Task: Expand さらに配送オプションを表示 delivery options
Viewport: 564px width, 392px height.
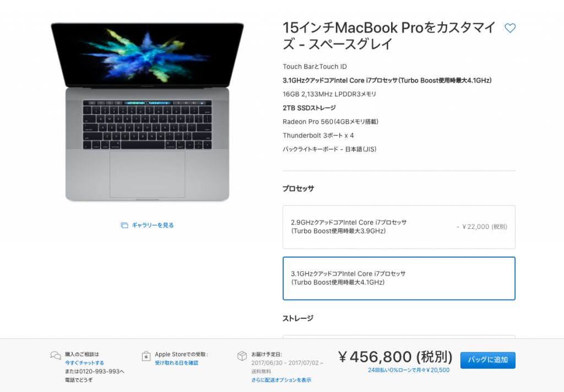Action: click(281, 380)
